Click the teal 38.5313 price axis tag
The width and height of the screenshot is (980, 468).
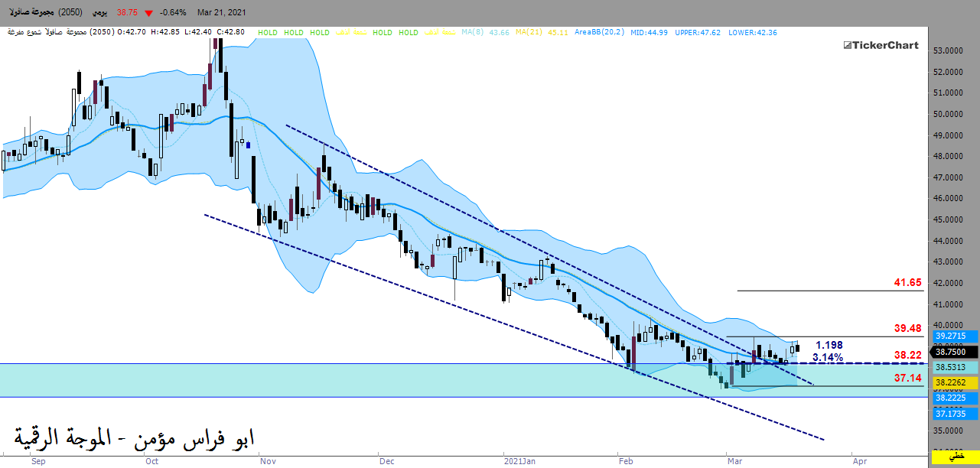coord(952,367)
